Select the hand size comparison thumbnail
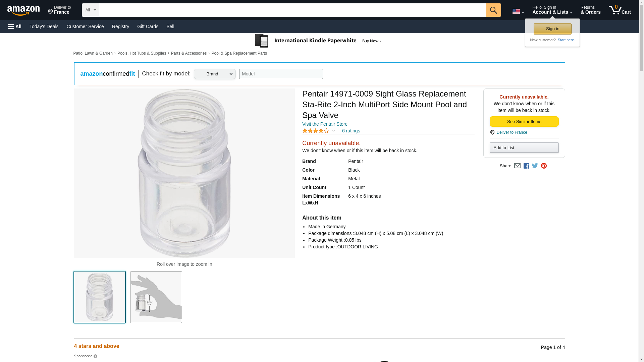This screenshot has height=362, width=644. coord(156,297)
